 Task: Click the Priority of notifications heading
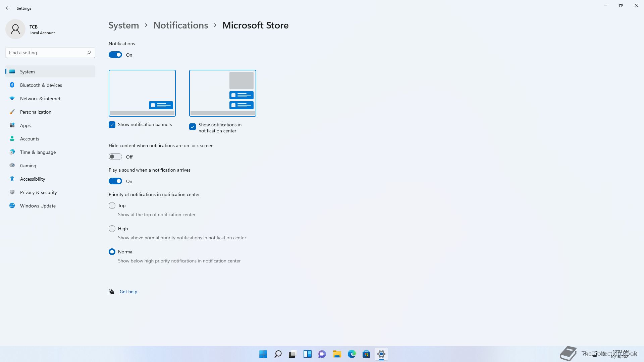tap(154, 194)
